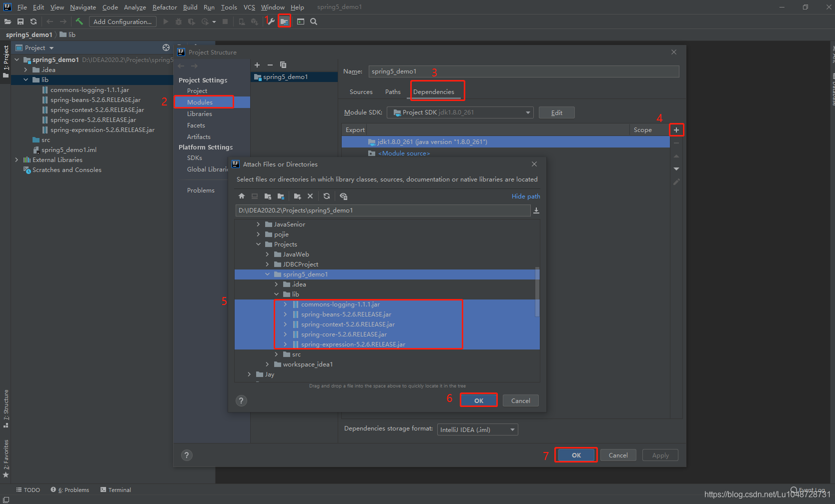Select spring-core-5.2.6.RELEASE.jar in chooser
Image resolution: width=835 pixels, height=504 pixels.
point(344,334)
